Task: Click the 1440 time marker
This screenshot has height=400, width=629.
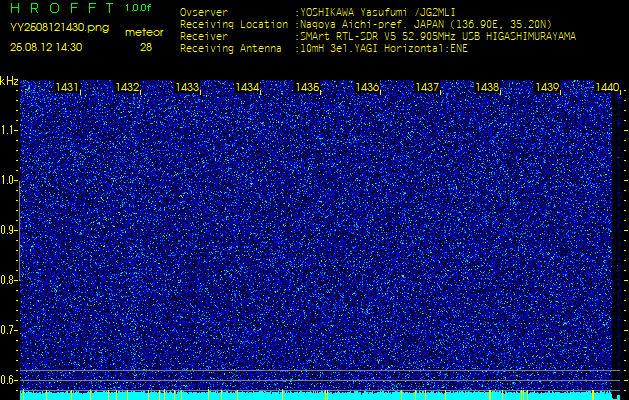Action: [607, 87]
